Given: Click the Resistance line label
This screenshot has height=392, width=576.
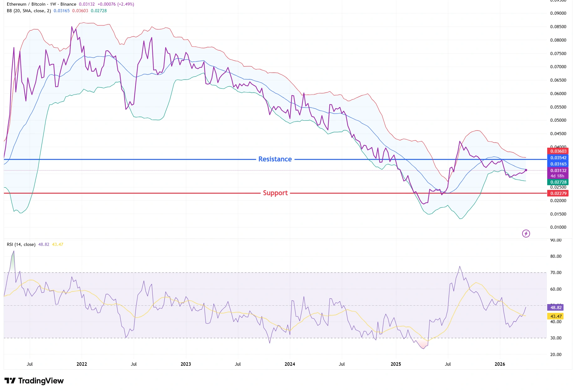Looking at the screenshot, I should point(275,159).
